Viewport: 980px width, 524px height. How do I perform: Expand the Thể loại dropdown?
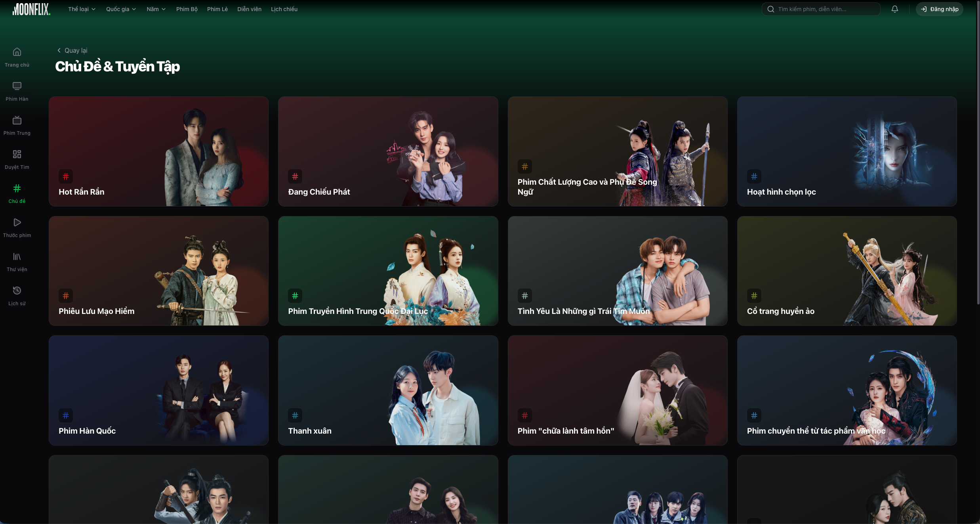(82, 9)
